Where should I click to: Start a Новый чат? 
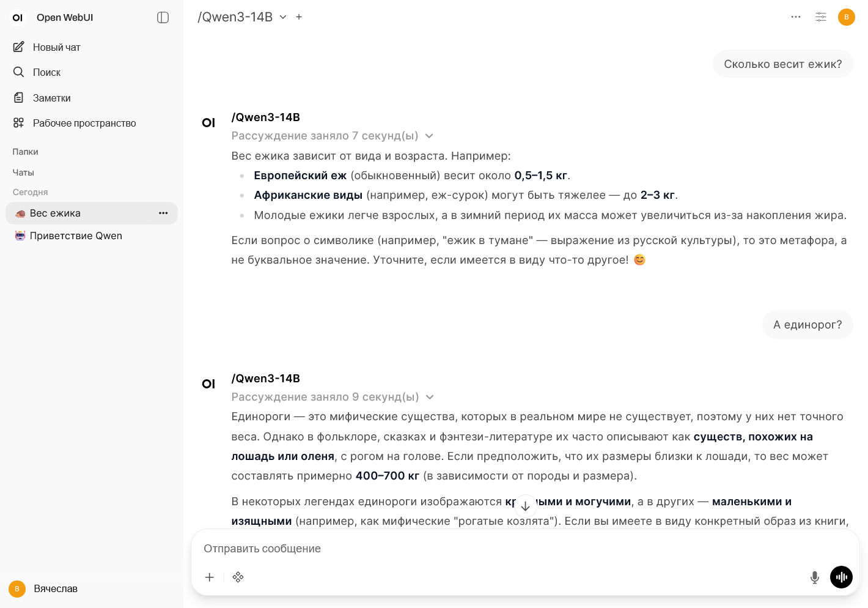coord(57,47)
